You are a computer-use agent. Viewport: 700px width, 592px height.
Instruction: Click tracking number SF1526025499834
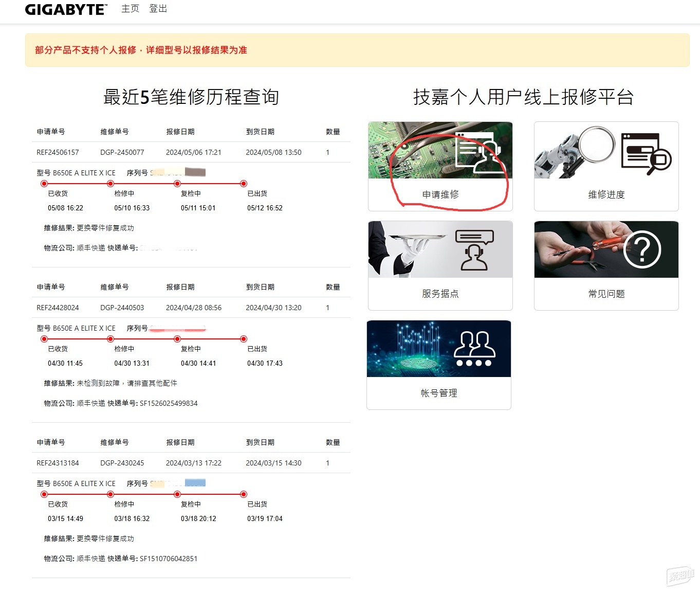[x=169, y=403]
